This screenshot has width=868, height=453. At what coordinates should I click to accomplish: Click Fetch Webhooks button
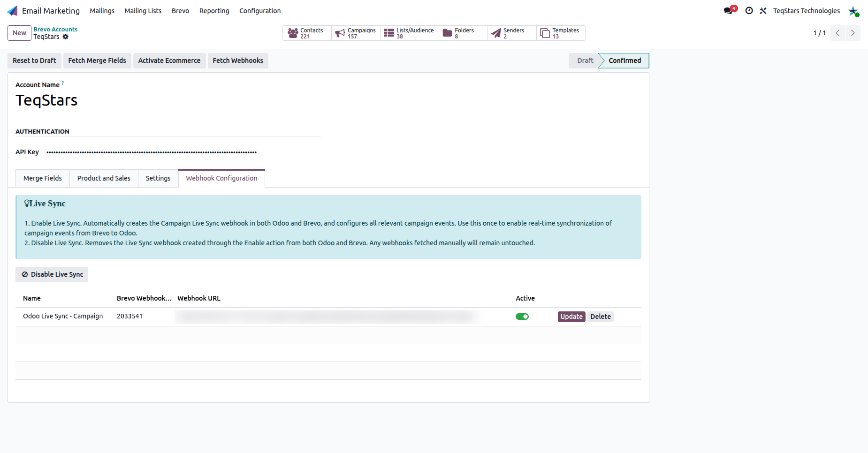click(x=238, y=60)
